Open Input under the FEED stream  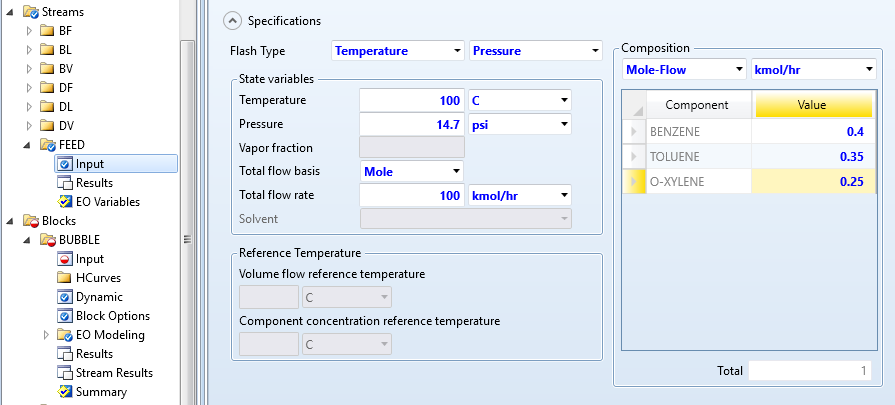point(90,164)
